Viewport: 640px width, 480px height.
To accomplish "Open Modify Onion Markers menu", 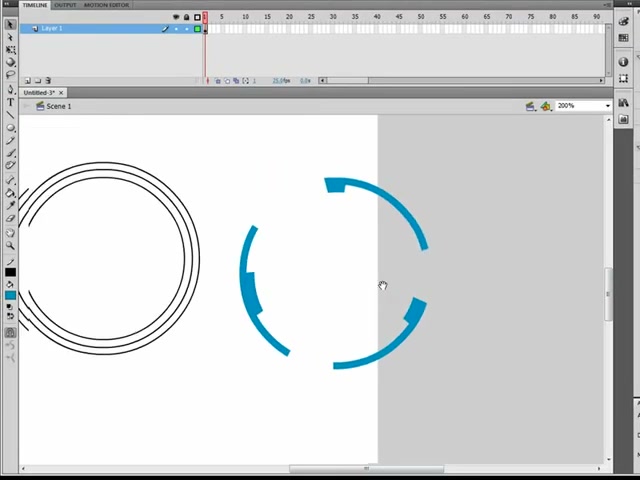I will (x=246, y=81).
